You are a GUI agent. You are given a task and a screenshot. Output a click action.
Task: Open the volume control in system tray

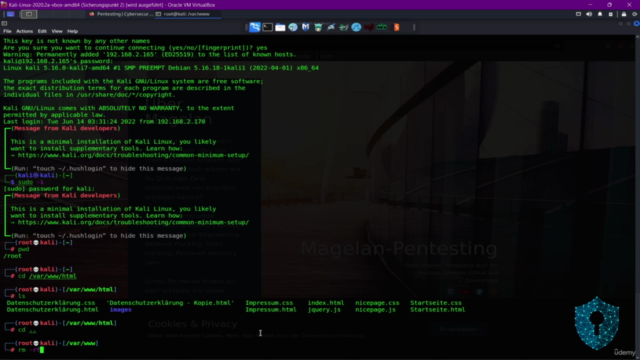click(589, 14)
